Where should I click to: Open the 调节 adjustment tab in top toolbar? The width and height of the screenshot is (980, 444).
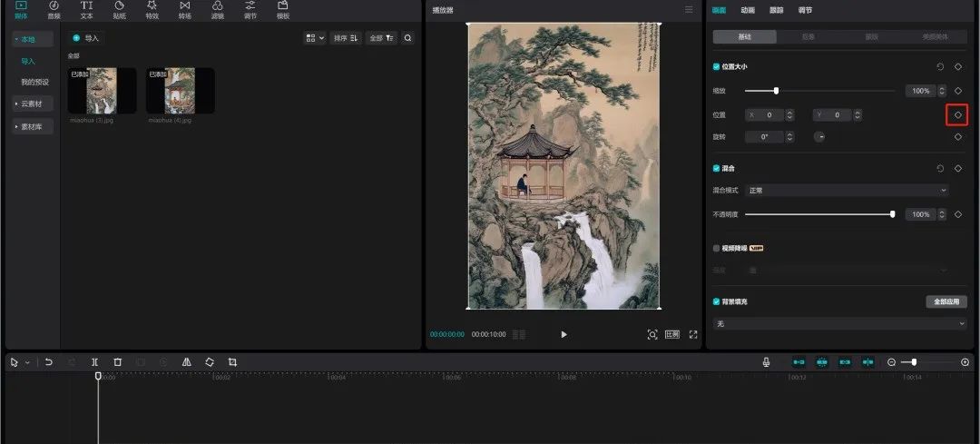250,10
